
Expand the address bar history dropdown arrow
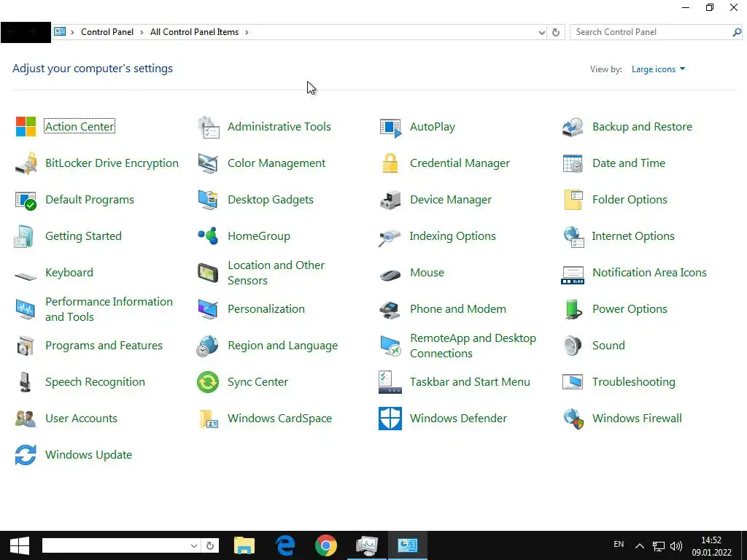pyautogui.click(x=542, y=32)
